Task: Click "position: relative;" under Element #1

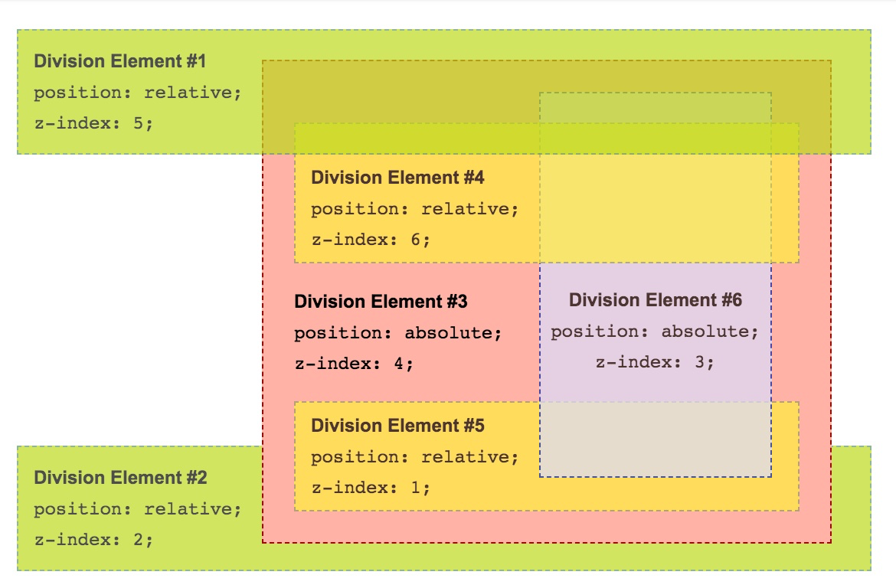Action: pos(137,93)
